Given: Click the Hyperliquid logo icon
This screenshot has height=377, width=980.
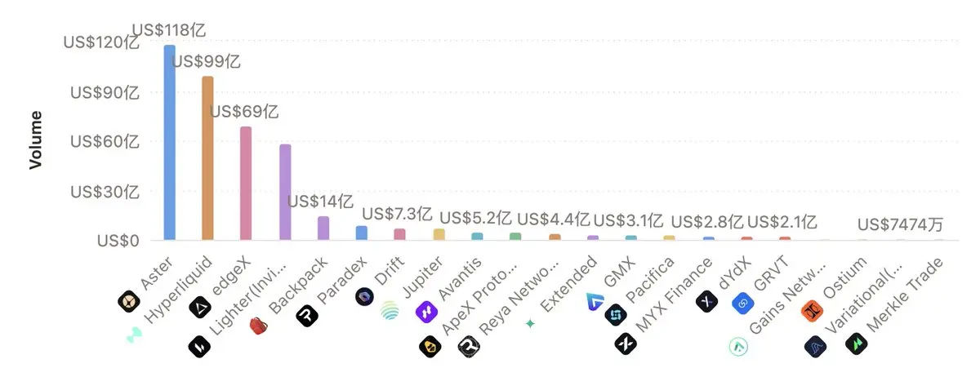Looking at the screenshot, I should (133, 335).
